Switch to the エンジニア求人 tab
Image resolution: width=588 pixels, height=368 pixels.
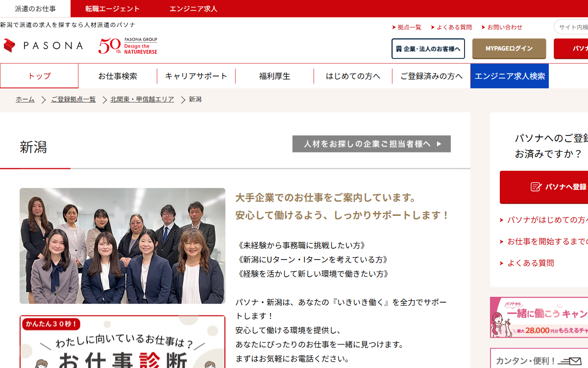(x=193, y=9)
